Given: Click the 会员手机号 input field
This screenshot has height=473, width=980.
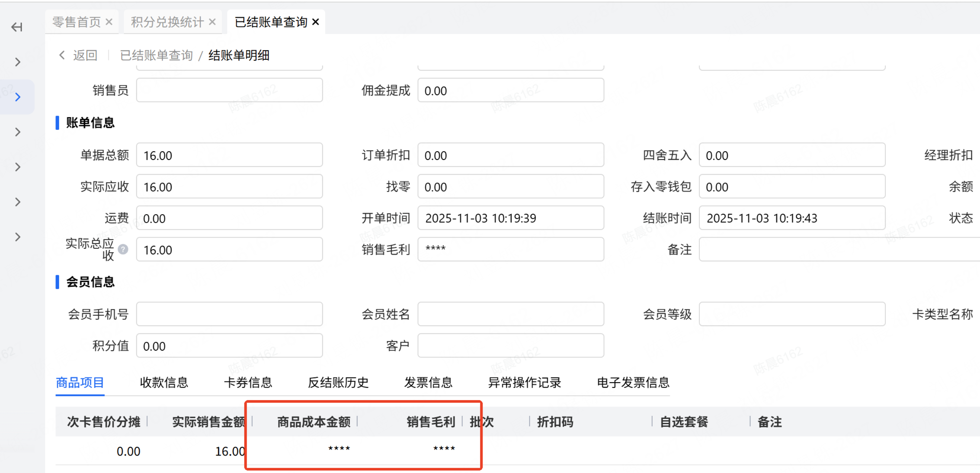Looking at the screenshot, I should point(230,314).
